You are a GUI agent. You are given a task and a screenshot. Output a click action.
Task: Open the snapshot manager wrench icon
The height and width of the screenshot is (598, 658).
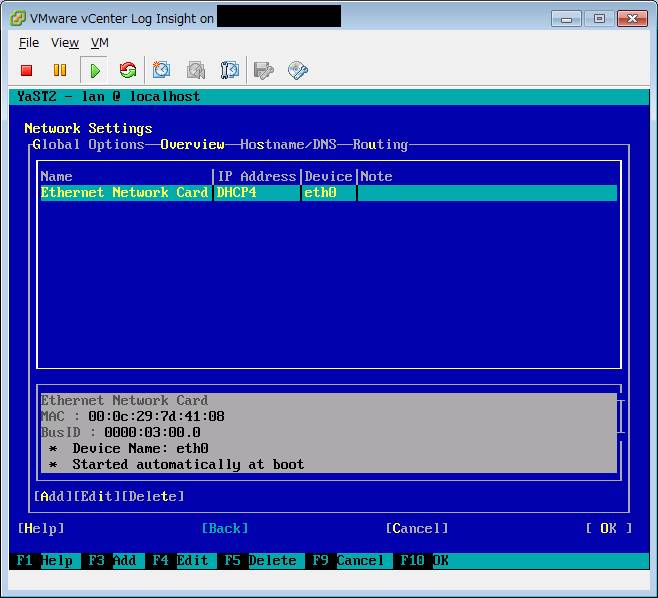point(230,70)
